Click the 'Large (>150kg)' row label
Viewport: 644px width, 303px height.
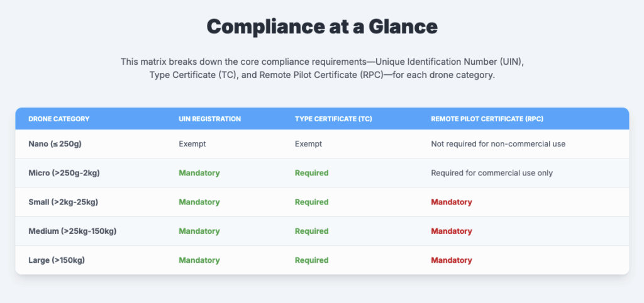coord(58,260)
